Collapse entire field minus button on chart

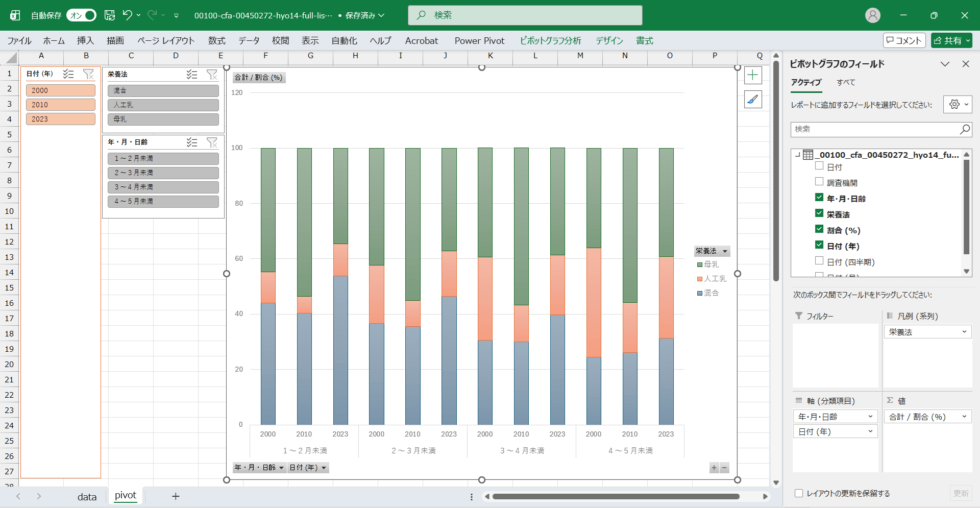pos(724,468)
